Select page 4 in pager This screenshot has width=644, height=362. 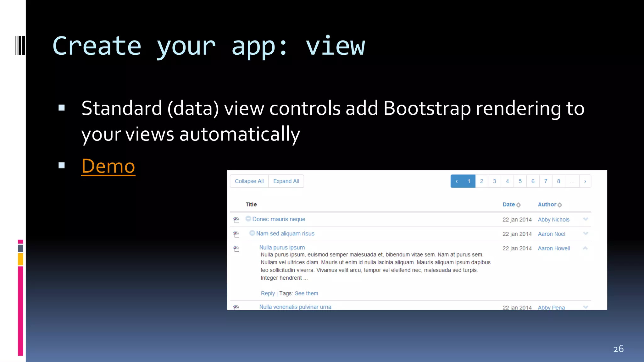click(507, 181)
